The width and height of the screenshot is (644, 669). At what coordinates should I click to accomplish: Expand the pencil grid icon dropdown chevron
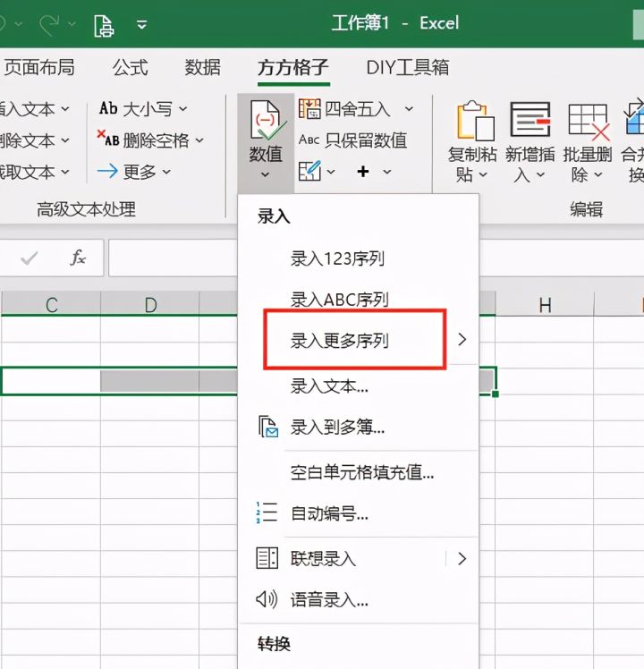click(x=331, y=172)
